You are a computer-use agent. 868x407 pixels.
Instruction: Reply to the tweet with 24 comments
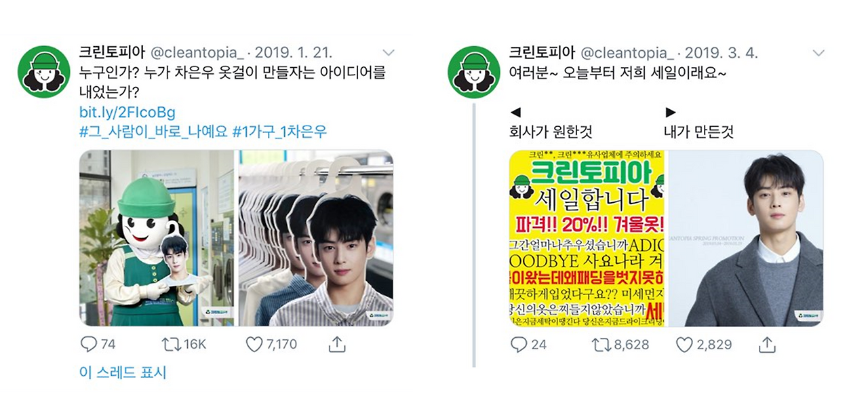(x=519, y=345)
